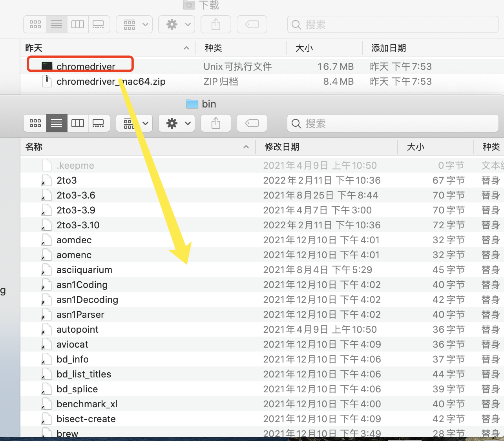
Task: Switch bin window to gallery view
Action: (x=98, y=123)
